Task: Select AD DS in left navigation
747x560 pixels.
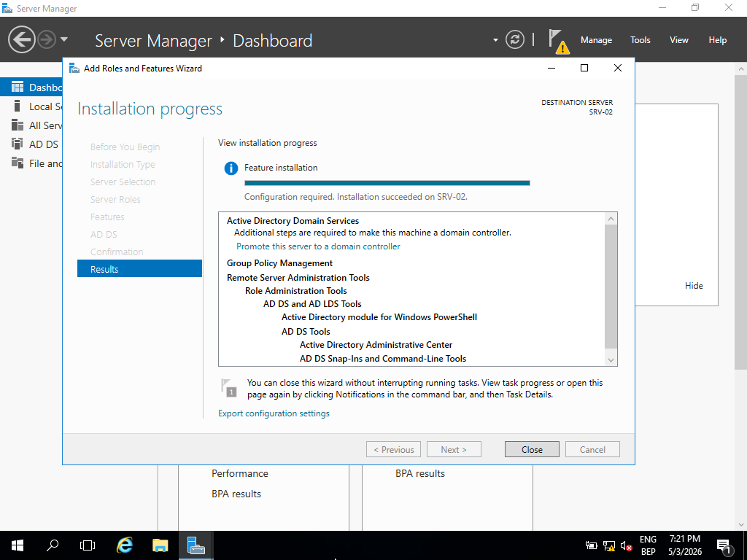Action: point(31,144)
